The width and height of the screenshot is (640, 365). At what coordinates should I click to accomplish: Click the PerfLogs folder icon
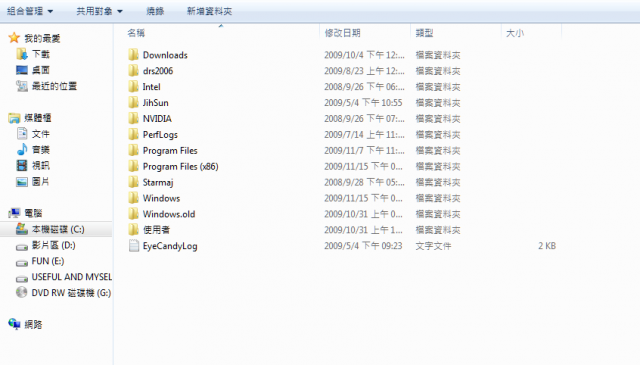[133, 134]
